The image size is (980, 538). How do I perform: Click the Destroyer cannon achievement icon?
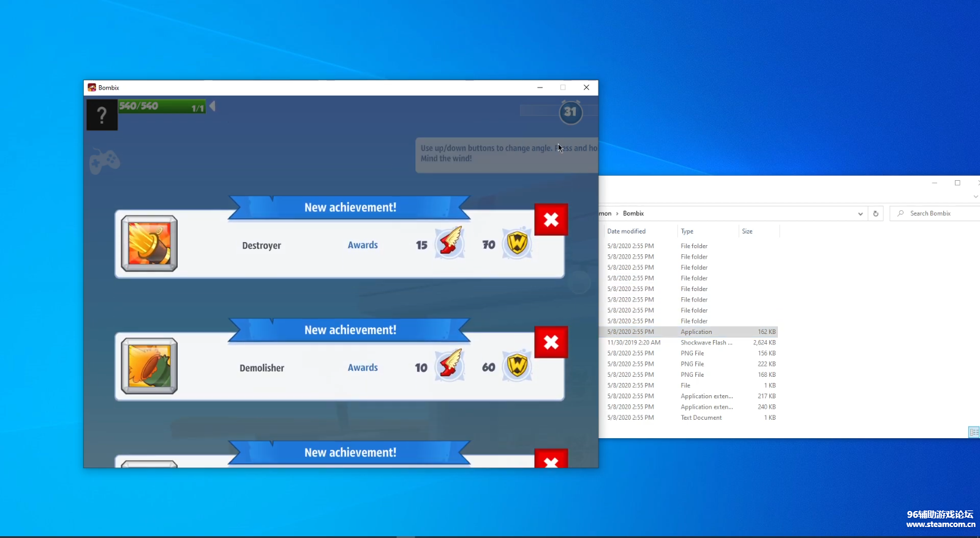tap(149, 244)
